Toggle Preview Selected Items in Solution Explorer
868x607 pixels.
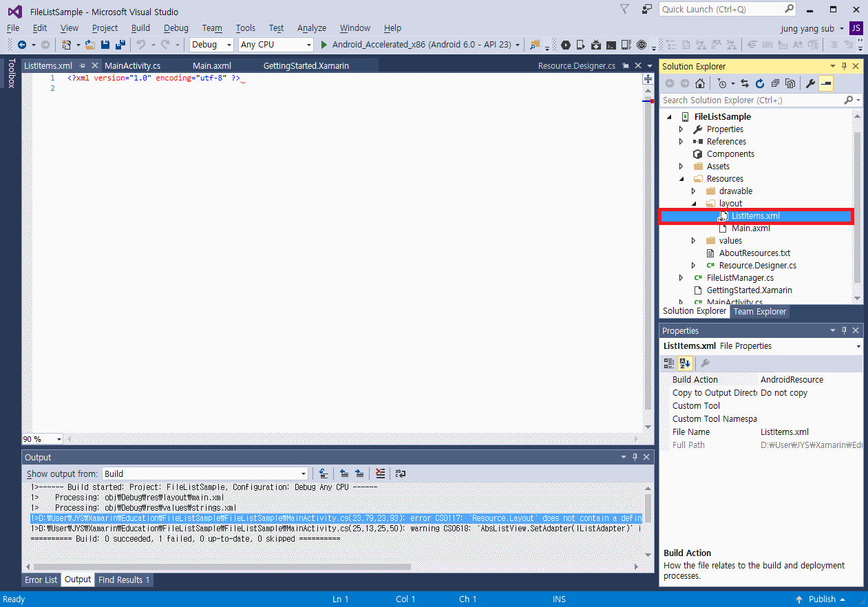point(826,83)
